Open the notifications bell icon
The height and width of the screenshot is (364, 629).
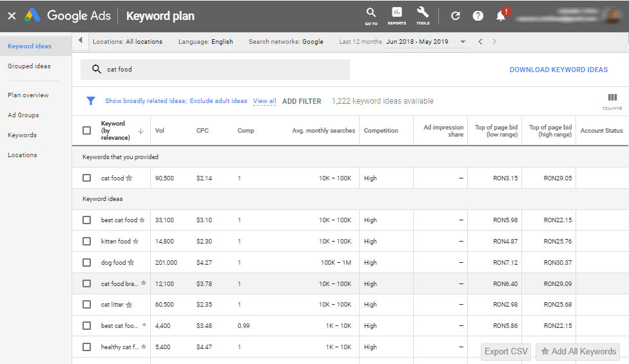click(501, 15)
